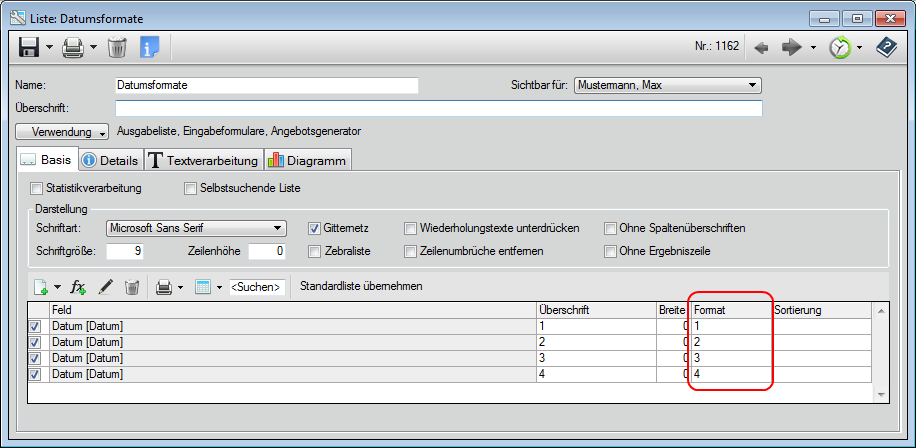The image size is (916, 448).
Task: Click the Überschrift input field
Action: tap(439, 109)
